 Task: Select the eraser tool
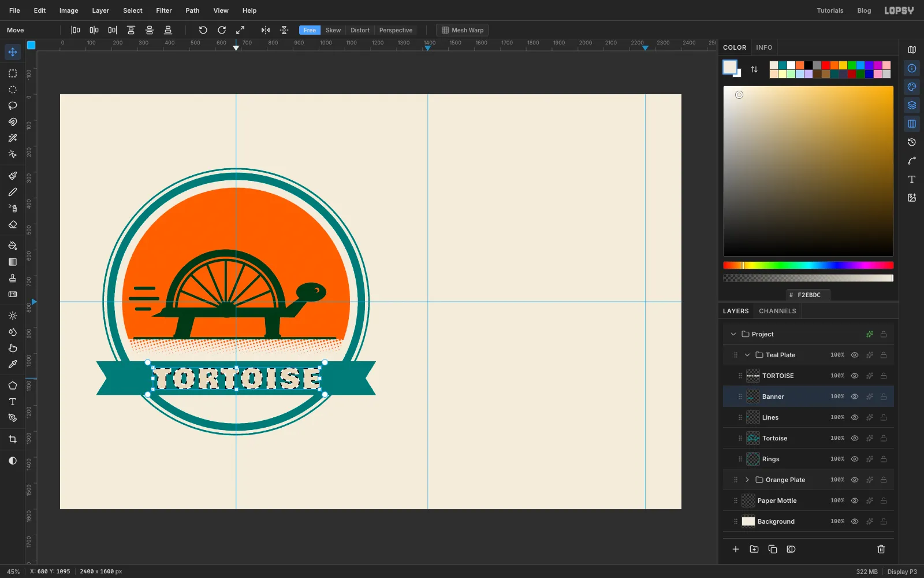pos(13,224)
